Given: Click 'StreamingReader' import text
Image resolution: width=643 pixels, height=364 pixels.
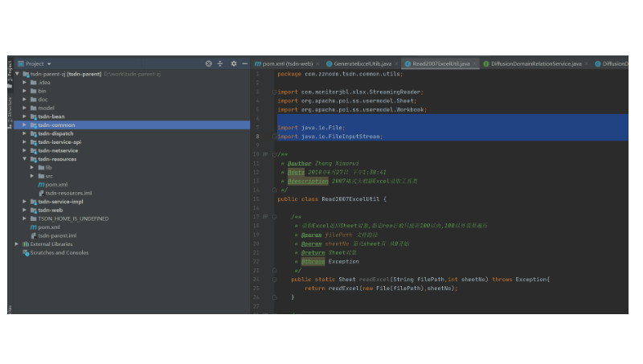Looking at the screenshot, I should 395,92.
